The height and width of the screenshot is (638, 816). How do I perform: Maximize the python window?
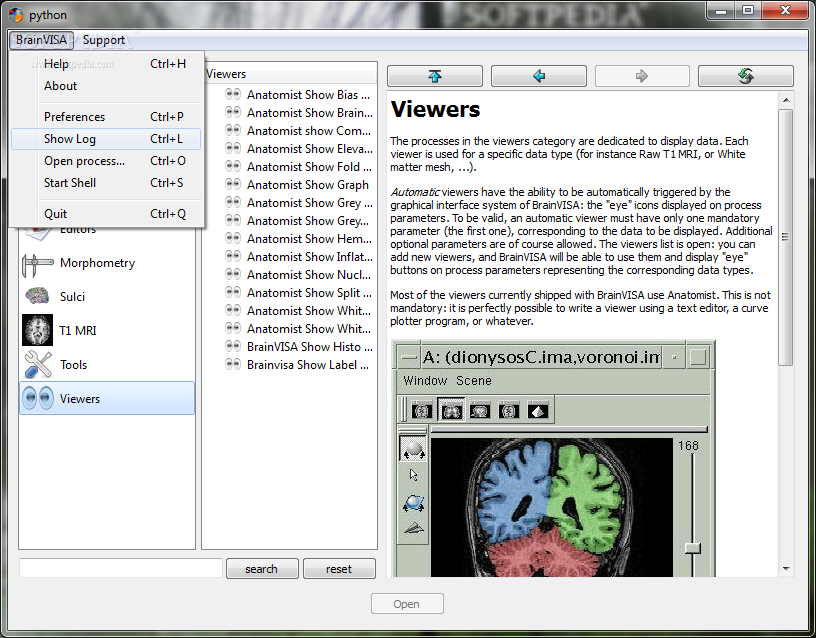[748, 10]
